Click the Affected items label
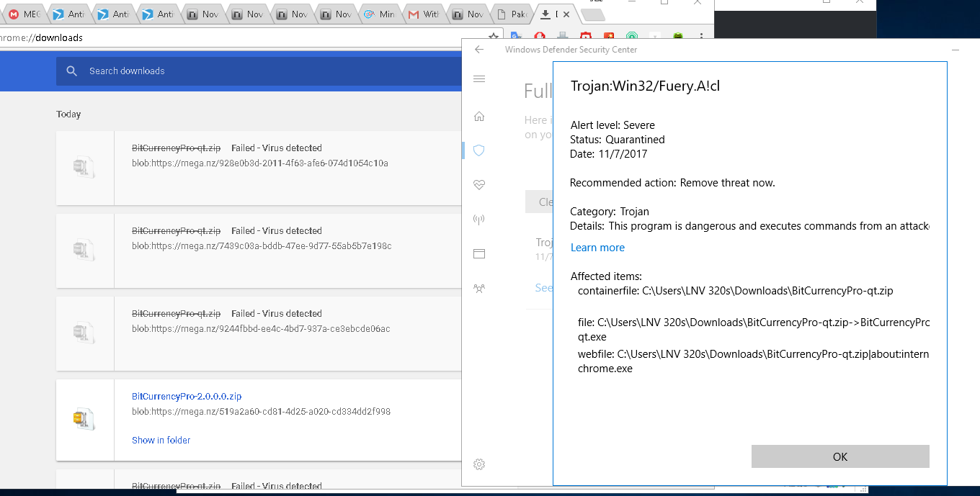 coord(606,276)
